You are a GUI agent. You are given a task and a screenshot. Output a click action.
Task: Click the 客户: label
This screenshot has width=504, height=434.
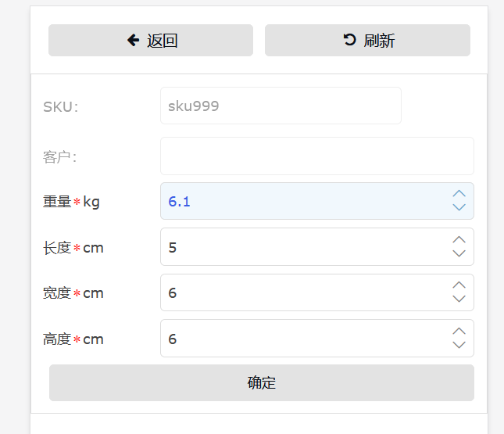click(x=60, y=157)
